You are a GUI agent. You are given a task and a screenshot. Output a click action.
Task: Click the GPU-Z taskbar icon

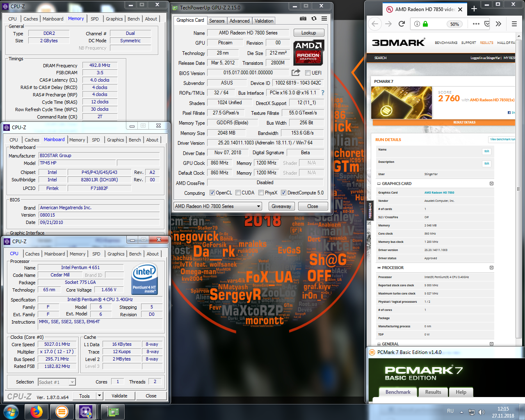pos(113,412)
